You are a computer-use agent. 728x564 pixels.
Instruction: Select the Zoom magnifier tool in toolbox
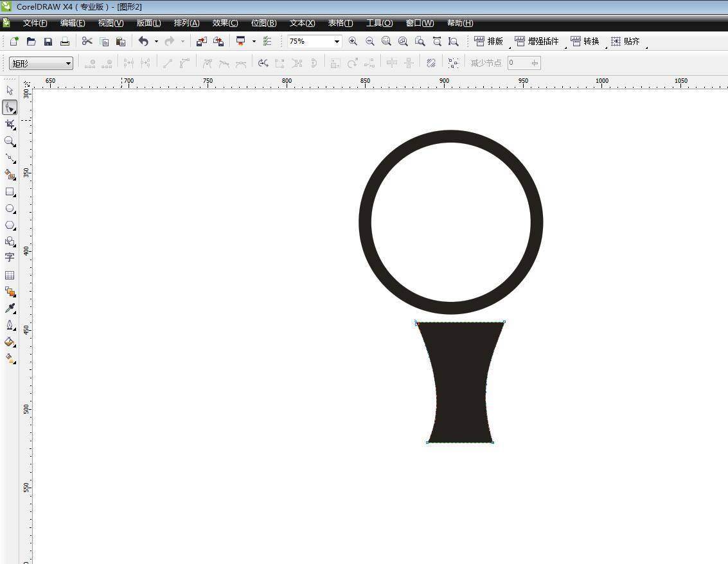pyautogui.click(x=10, y=141)
